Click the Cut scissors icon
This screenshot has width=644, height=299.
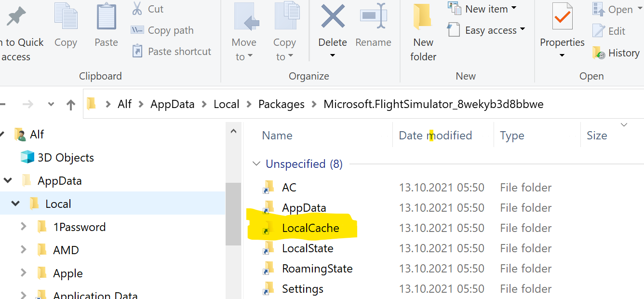point(137,9)
